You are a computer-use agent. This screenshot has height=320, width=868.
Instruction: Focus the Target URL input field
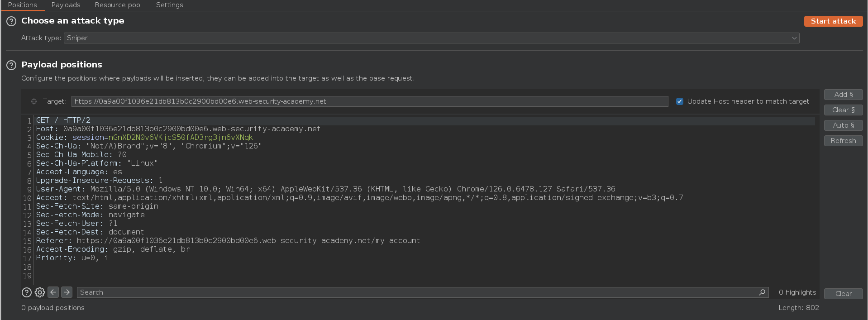click(370, 101)
